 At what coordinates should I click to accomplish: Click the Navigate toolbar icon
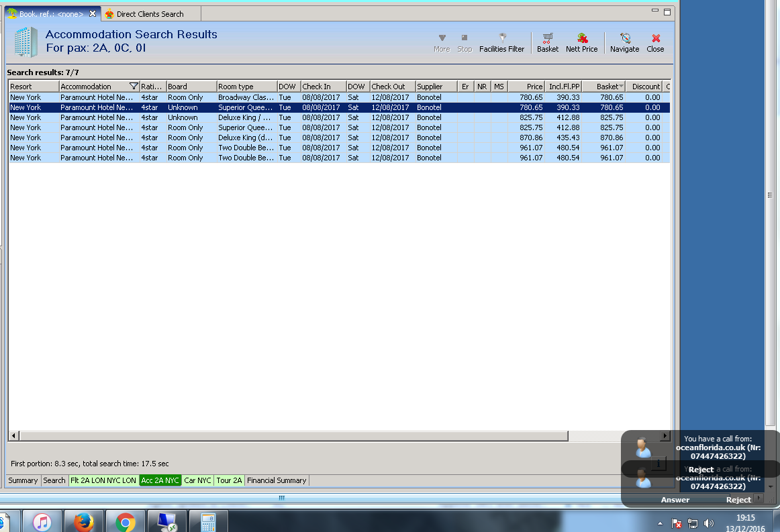point(625,39)
